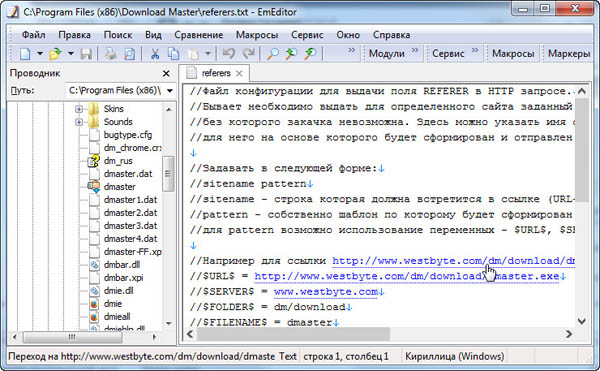Click the dmbar.dll file icon
The height and width of the screenshot is (371, 600).
point(94,265)
